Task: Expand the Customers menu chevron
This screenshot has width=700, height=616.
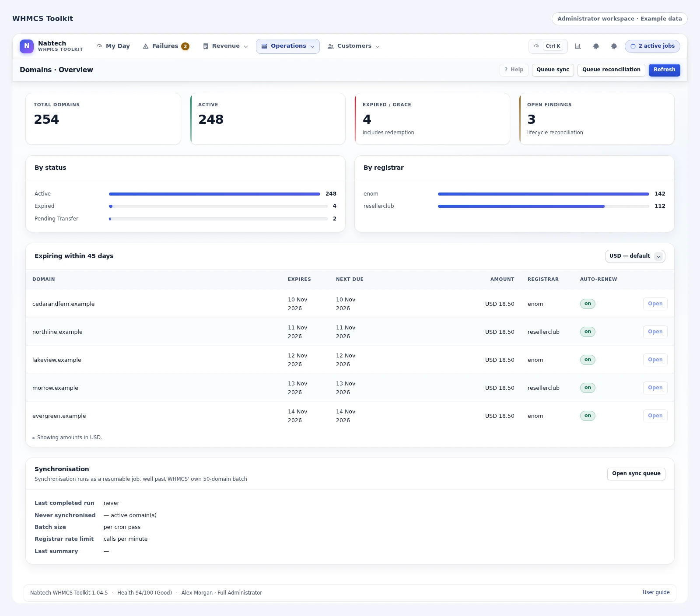Action: pyautogui.click(x=378, y=46)
